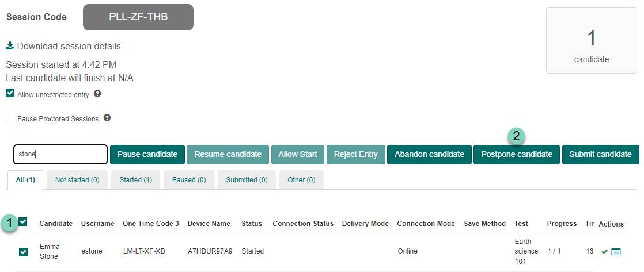644x272 pixels.
Task: Deselect Emma Stone's row checkbox
Action: tap(23, 251)
